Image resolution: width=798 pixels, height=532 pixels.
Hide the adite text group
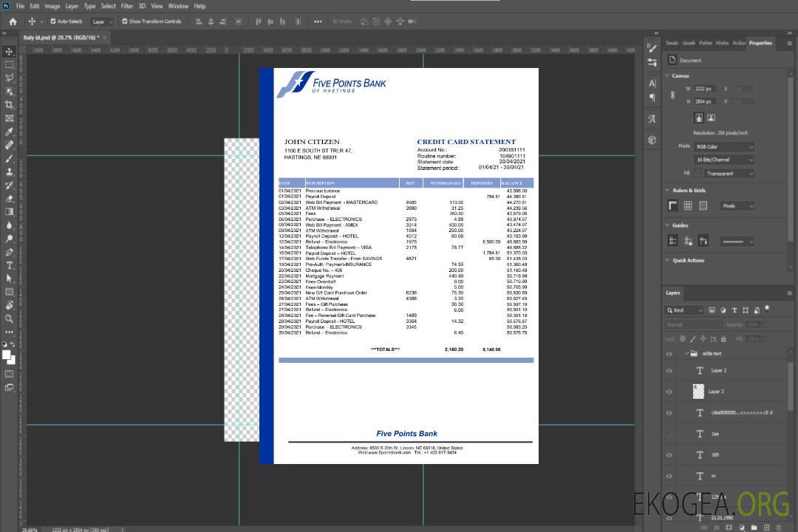(x=669, y=353)
